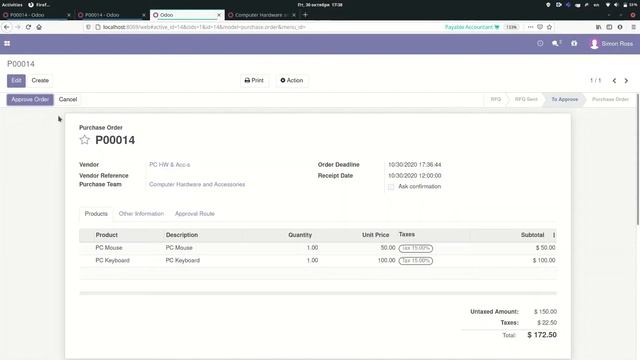Click the URL address bar

coord(269,27)
